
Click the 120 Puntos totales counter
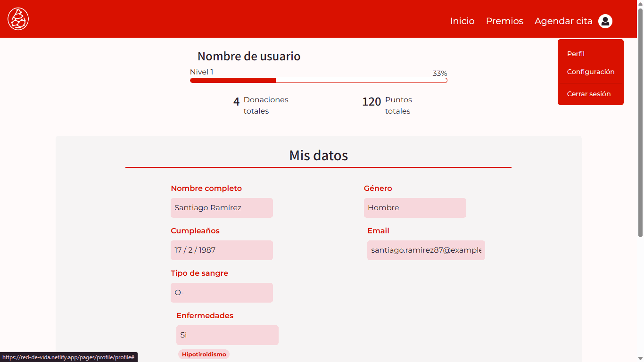tap(387, 105)
